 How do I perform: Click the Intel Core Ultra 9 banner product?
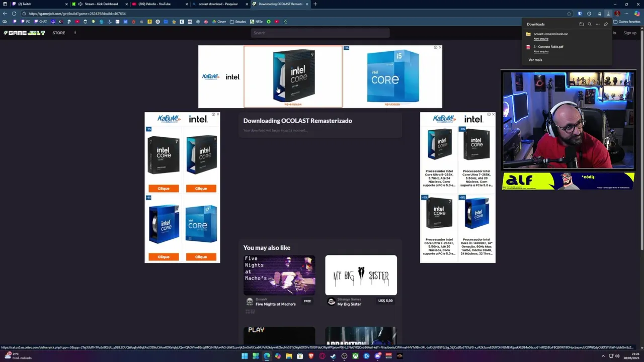pos(293,76)
